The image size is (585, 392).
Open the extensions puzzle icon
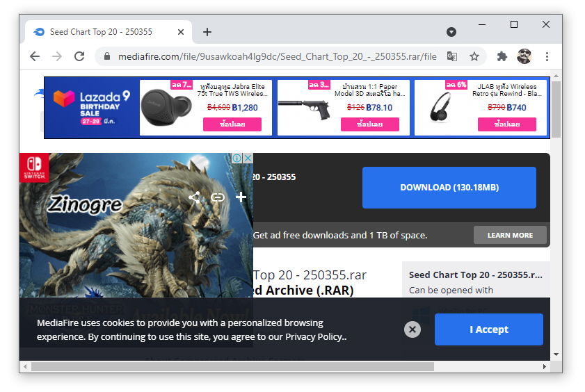click(x=502, y=56)
